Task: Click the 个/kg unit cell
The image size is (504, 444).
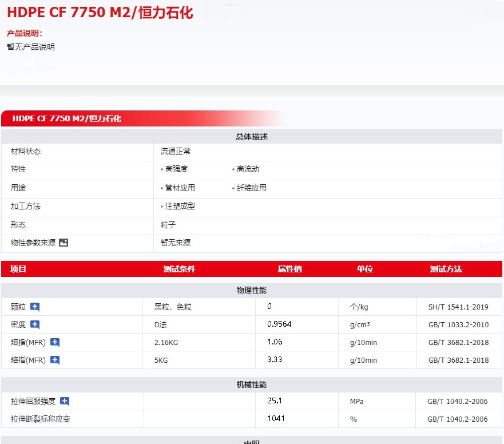Action: tap(359, 307)
